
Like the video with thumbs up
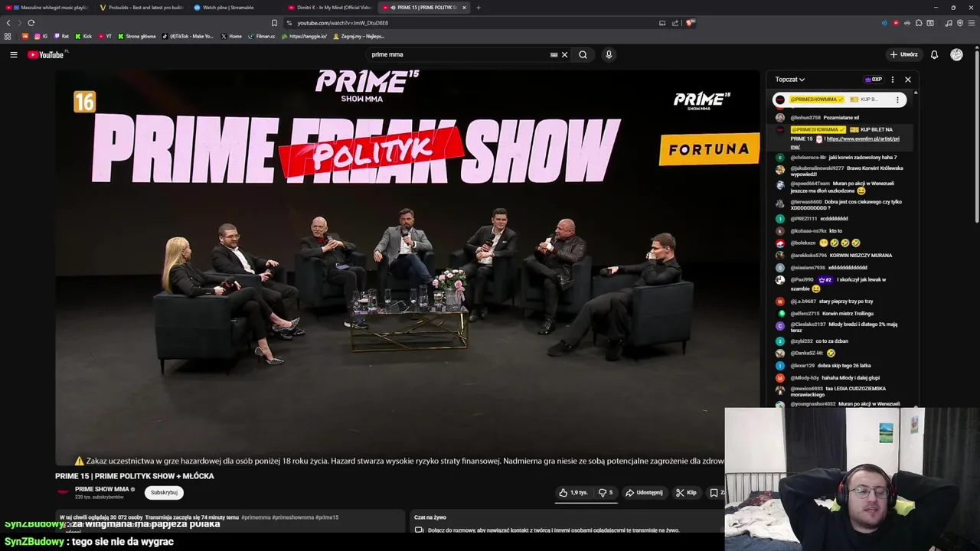click(573, 492)
